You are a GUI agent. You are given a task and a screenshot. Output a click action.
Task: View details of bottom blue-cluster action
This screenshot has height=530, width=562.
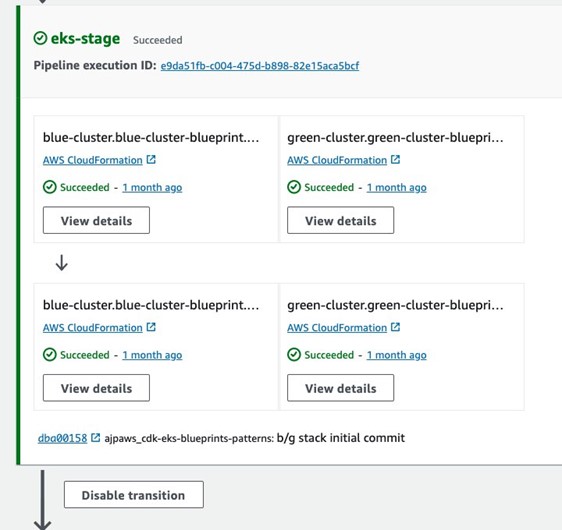click(96, 388)
